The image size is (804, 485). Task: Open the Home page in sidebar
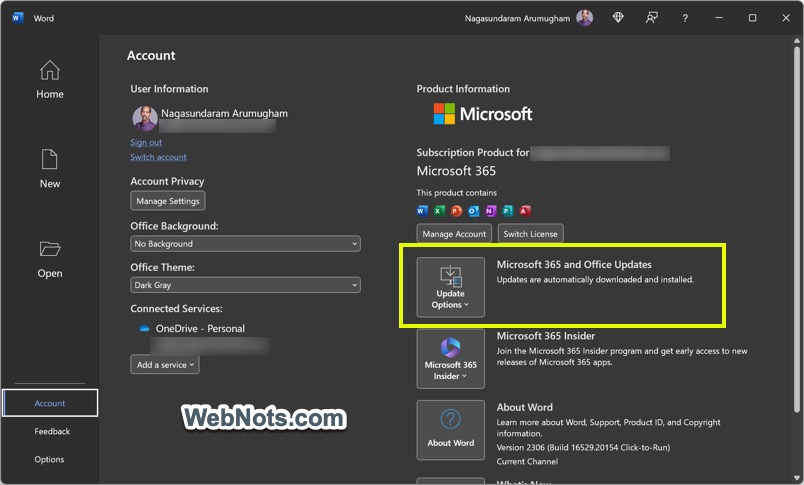(49, 79)
